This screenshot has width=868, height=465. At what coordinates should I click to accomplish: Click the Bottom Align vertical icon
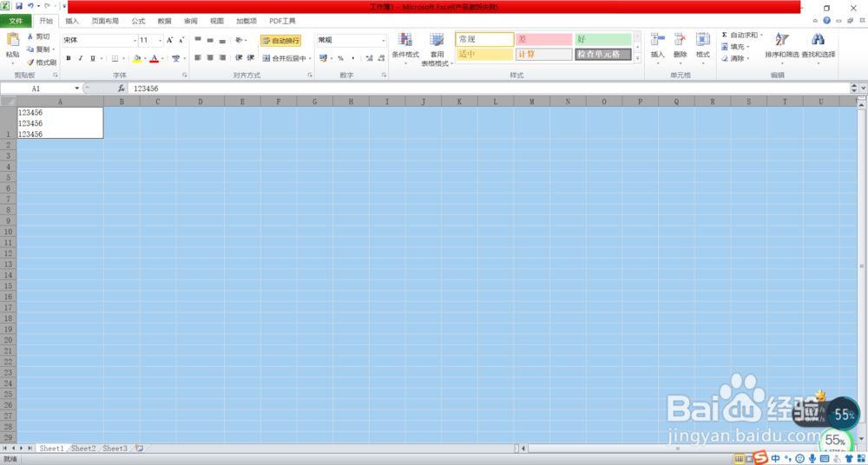point(222,41)
